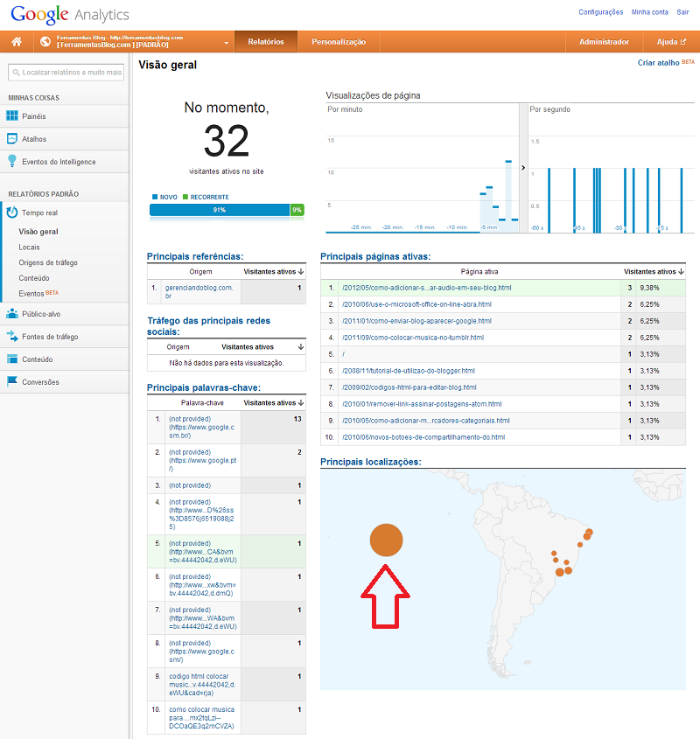Click keyword "(not provided) (https://www.google.com.br/)"

coord(201,427)
